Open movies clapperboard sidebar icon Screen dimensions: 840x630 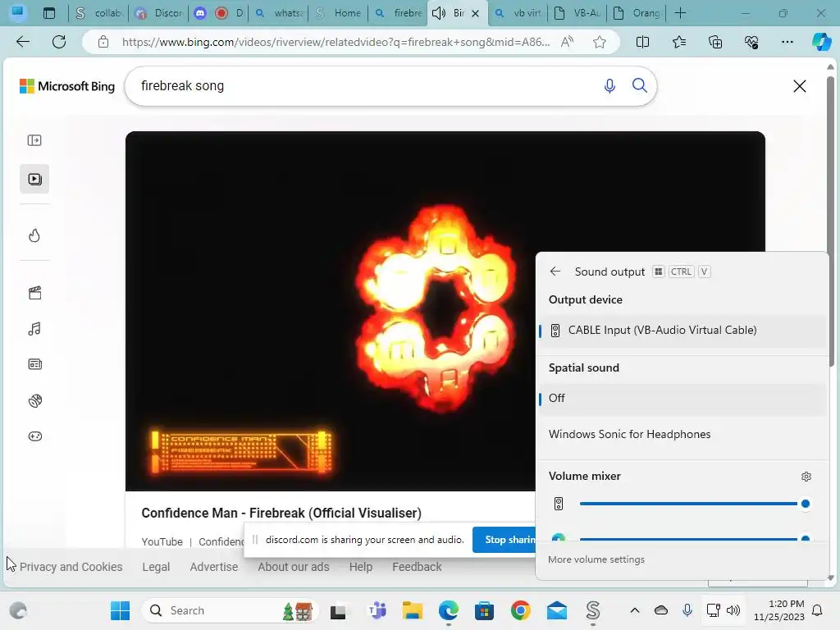(x=34, y=293)
